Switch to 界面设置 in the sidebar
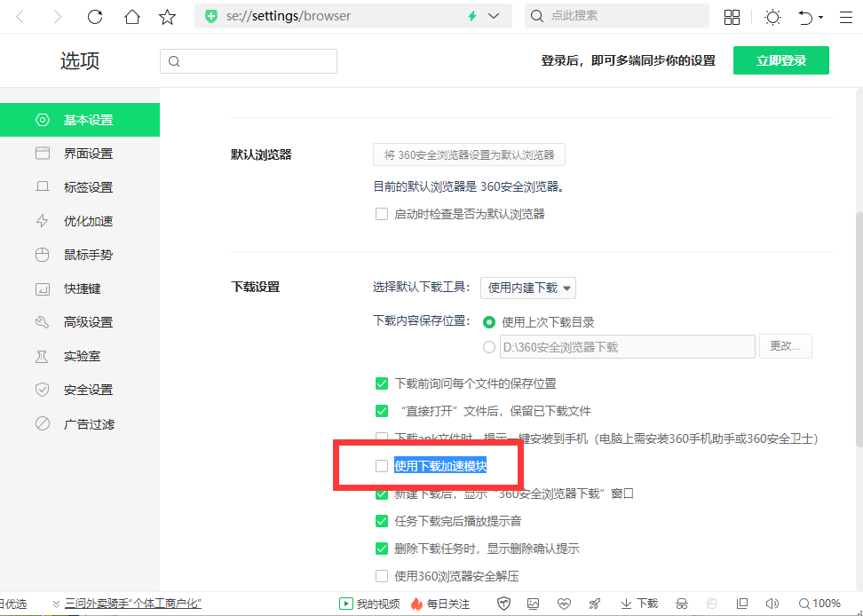863x616 pixels. (x=88, y=154)
